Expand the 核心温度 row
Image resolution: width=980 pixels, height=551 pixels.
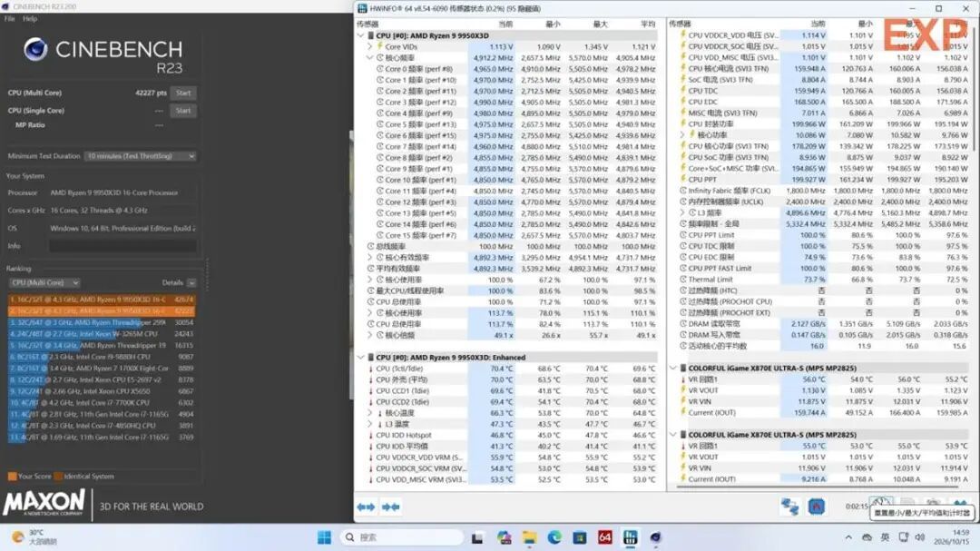(369, 413)
